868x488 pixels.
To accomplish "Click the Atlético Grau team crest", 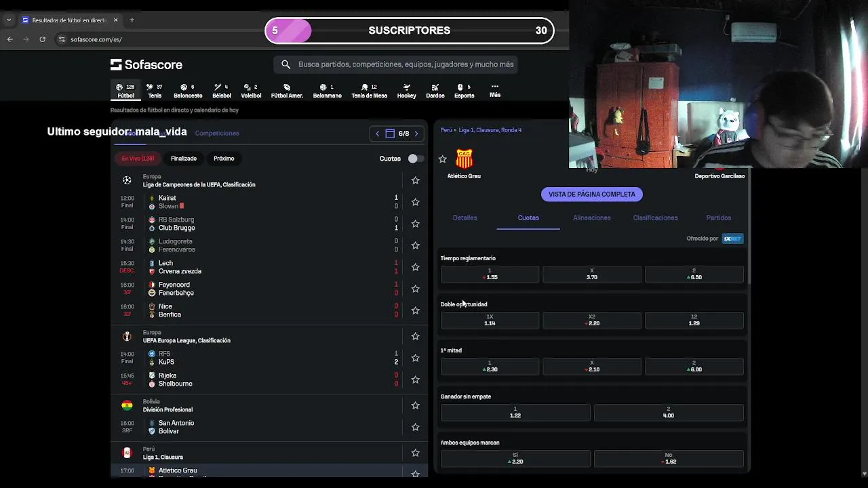I will (464, 159).
